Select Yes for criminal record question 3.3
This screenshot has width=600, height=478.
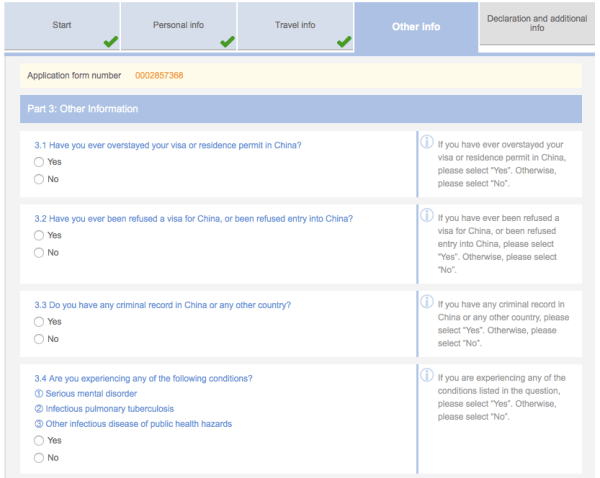pyautogui.click(x=39, y=322)
